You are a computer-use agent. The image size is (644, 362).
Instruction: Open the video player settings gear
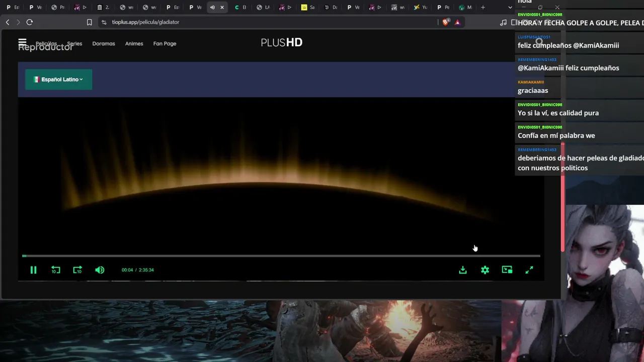(485, 270)
